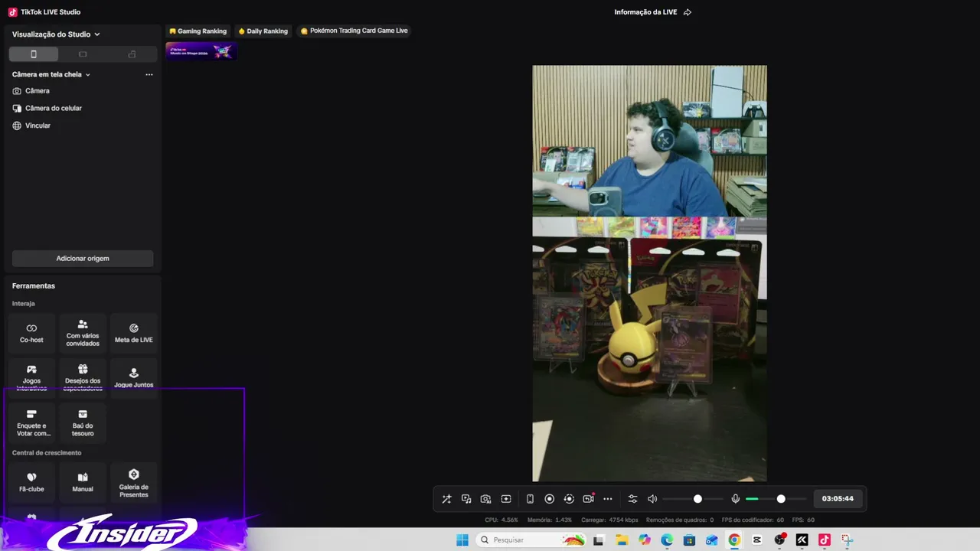Click the media and music icon

pyautogui.click(x=466, y=499)
